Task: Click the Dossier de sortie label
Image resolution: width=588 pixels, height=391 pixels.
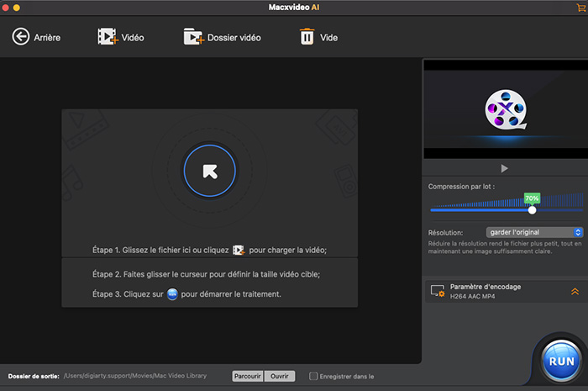Action: (x=34, y=376)
